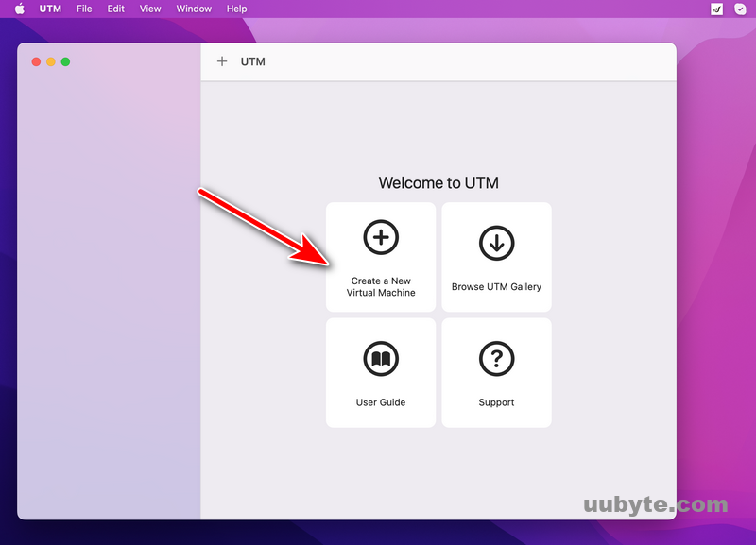This screenshot has width=756, height=545.
Task: Open the Help menu
Action: click(x=236, y=9)
